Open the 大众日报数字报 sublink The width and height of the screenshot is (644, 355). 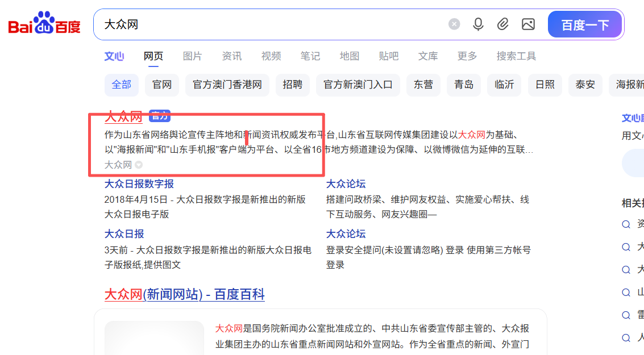click(x=139, y=184)
